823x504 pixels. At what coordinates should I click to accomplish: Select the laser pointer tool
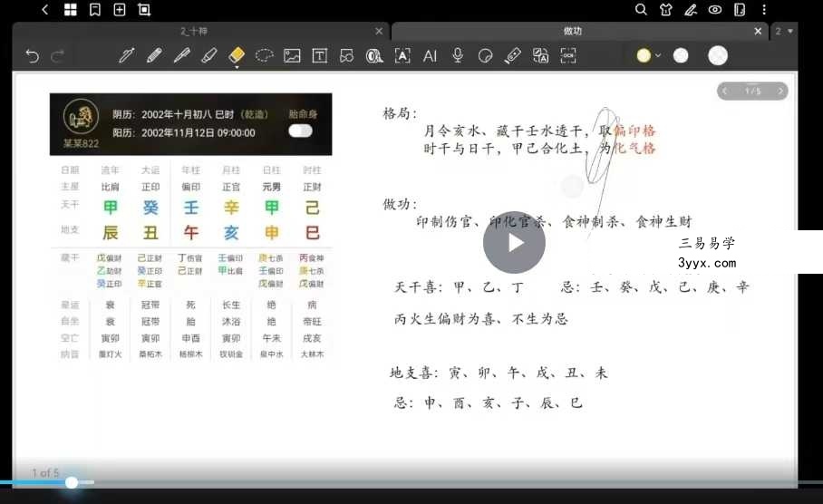coord(513,55)
